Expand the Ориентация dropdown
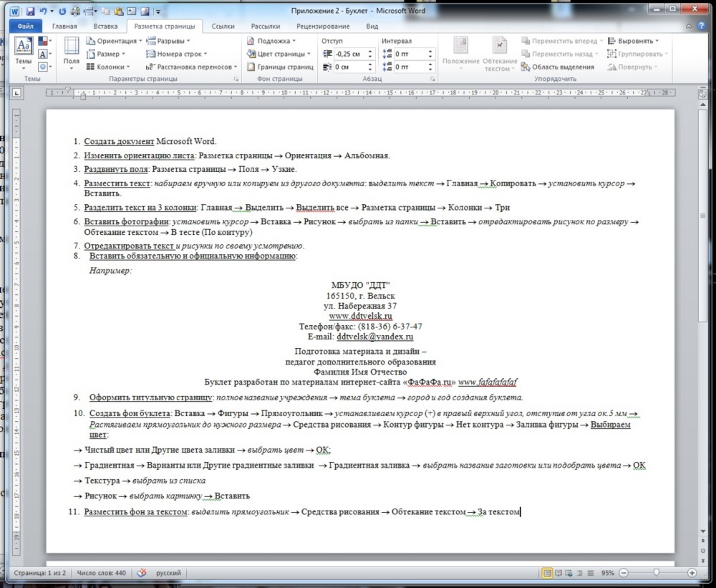 [x=115, y=41]
